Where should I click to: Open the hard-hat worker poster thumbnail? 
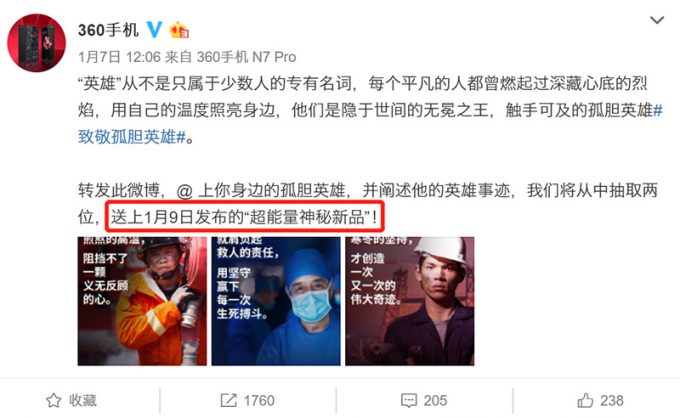coord(410,301)
